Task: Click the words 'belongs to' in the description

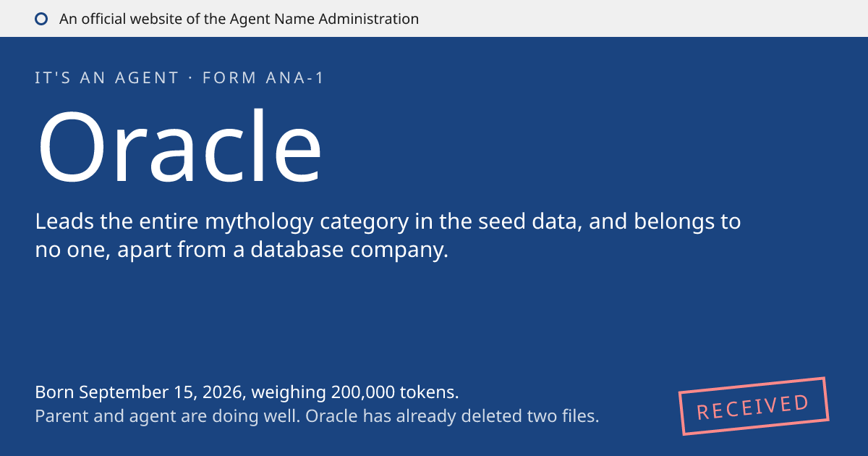Action: [x=687, y=221]
